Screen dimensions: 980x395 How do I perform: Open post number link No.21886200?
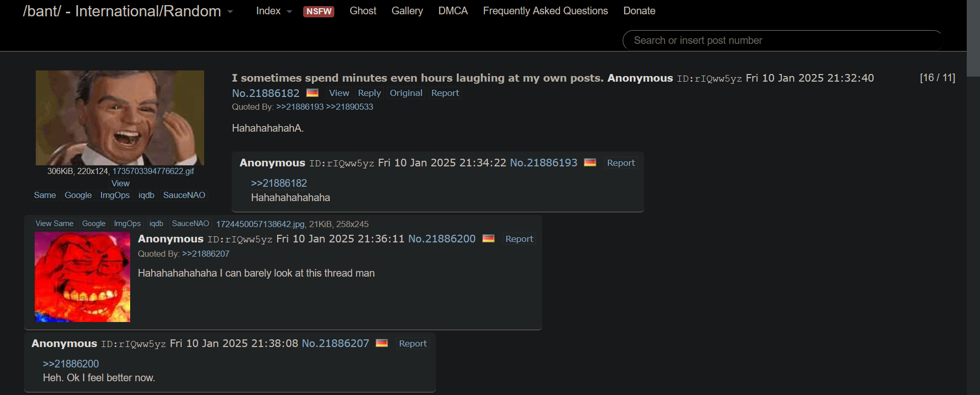[442, 239]
